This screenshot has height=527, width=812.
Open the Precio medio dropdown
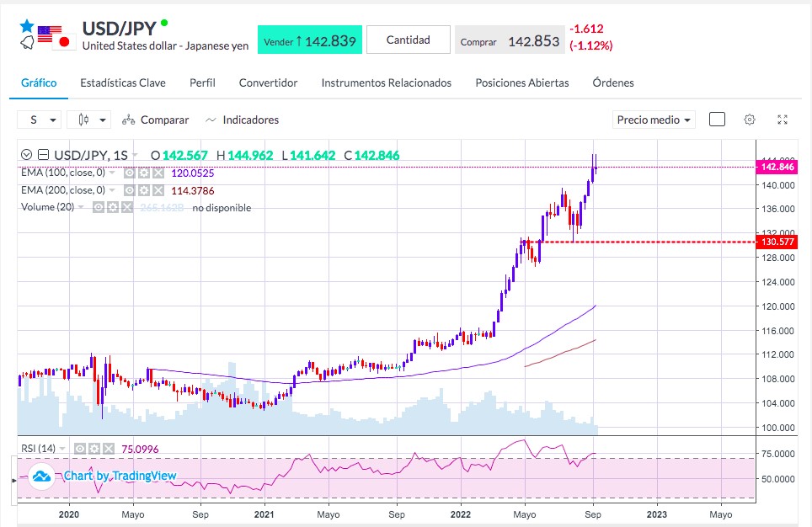[x=654, y=120]
